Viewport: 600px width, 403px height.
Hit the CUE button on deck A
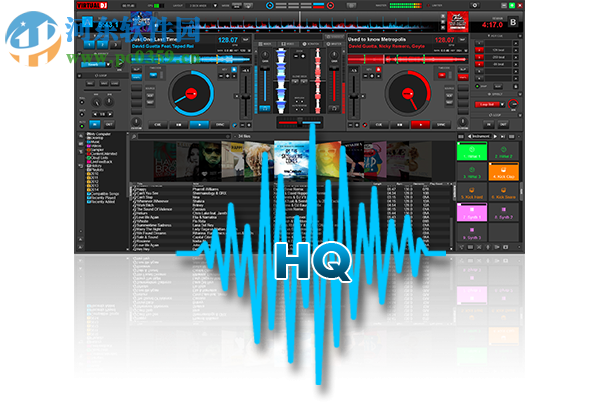tap(158, 125)
